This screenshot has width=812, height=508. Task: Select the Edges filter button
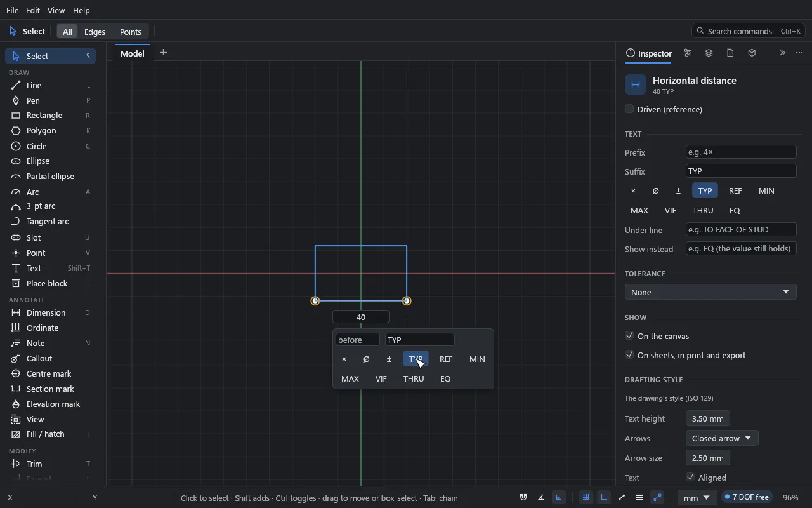click(95, 32)
